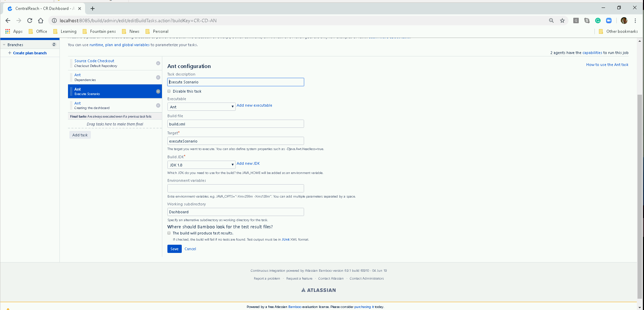Collapse the Branches section
This screenshot has height=310, width=644.
(x=4, y=45)
